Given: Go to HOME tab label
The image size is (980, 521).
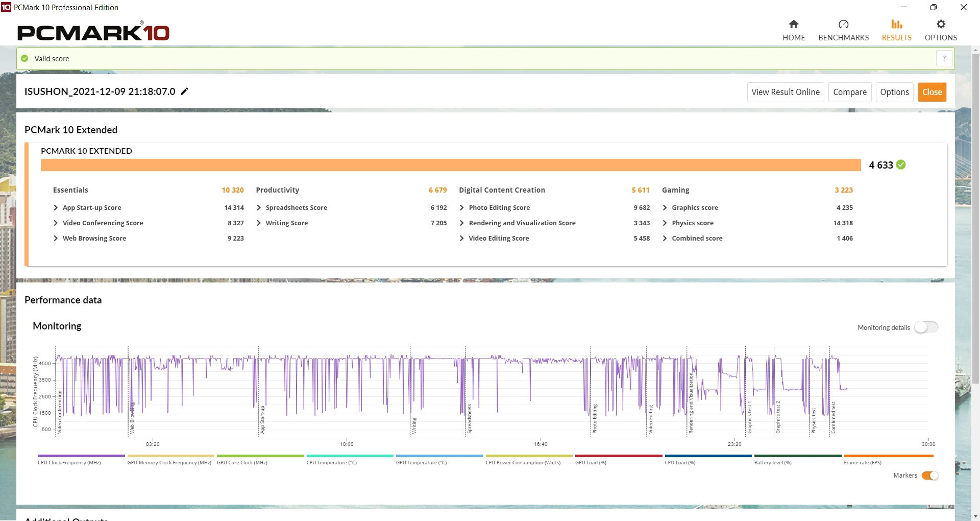Looking at the screenshot, I should (794, 38).
